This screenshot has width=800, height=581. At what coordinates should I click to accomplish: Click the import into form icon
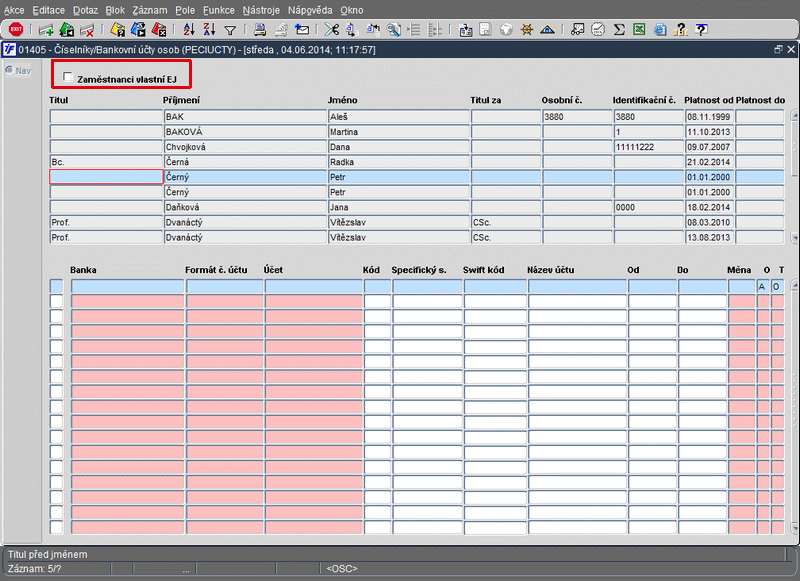[466, 30]
